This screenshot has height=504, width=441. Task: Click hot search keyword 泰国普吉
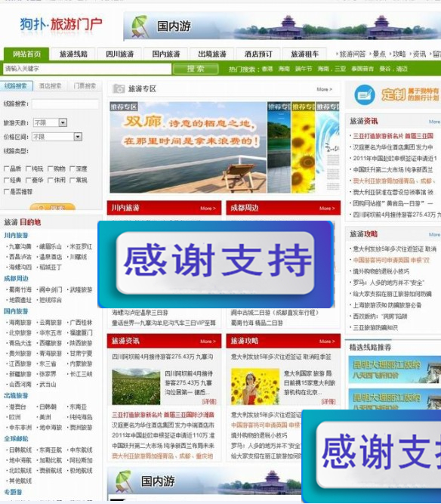(362, 69)
